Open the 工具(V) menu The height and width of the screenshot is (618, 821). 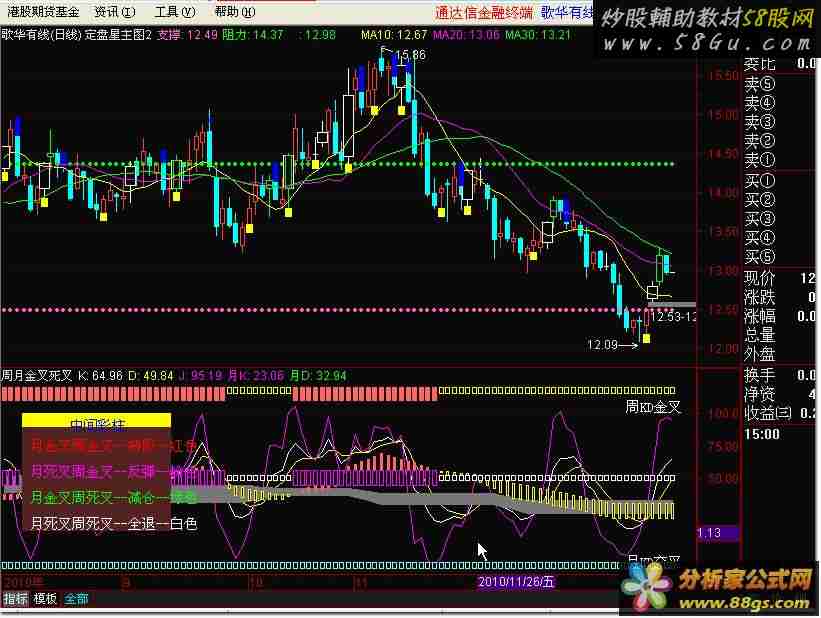[x=175, y=12]
